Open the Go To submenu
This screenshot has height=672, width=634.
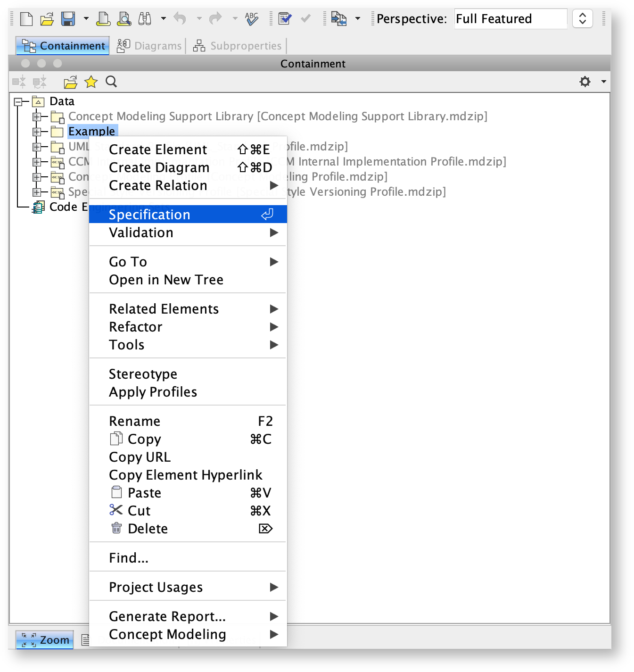click(x=188, y=262)
